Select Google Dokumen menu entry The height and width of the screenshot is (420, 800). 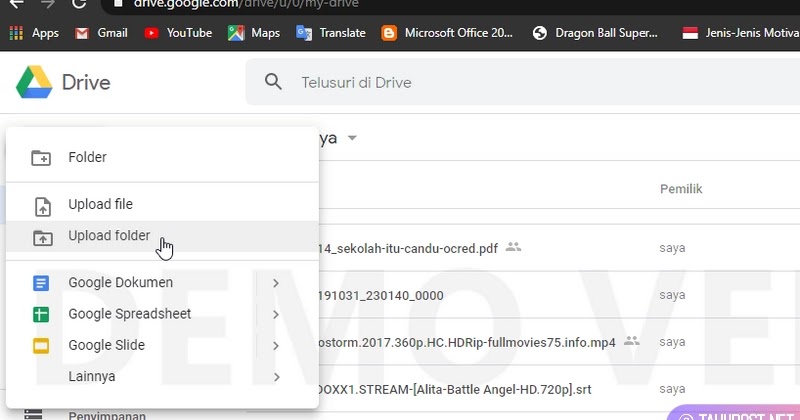(x=162, y=283)
